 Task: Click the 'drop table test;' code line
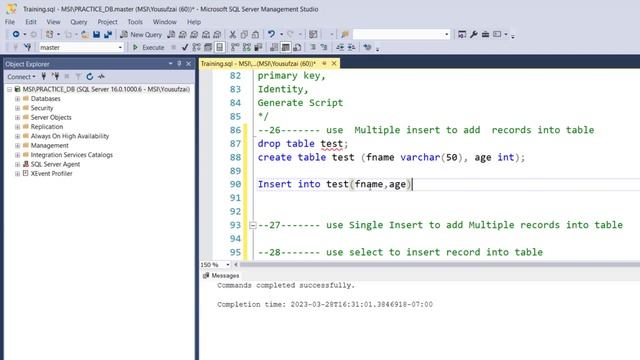tap(303, 144)
